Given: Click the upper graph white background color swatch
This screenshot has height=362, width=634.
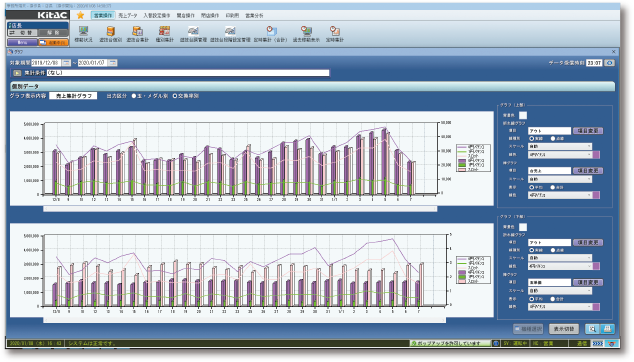Looking at the screenshot, I should pyautogui.click(x=523, y=115).
